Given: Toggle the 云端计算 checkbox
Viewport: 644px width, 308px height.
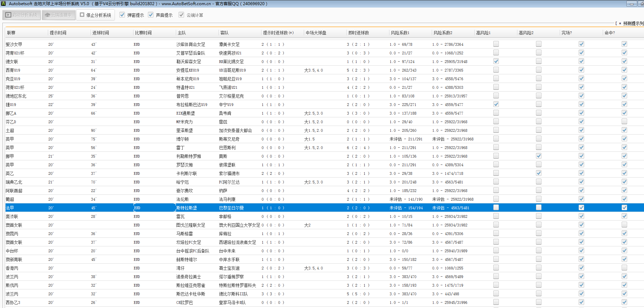Looking at the screenshot, I should pos(181,15).
